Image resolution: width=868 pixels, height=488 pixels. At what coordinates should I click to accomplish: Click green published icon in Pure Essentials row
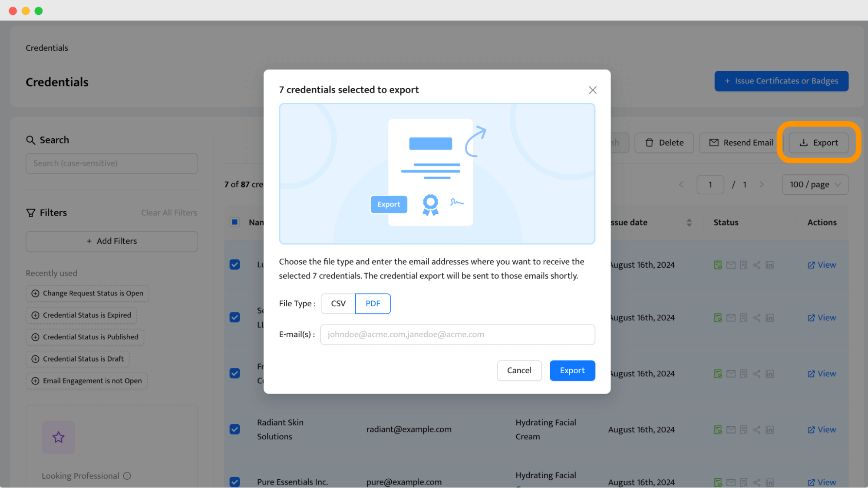pyautogui.click(x=718, y=482)
